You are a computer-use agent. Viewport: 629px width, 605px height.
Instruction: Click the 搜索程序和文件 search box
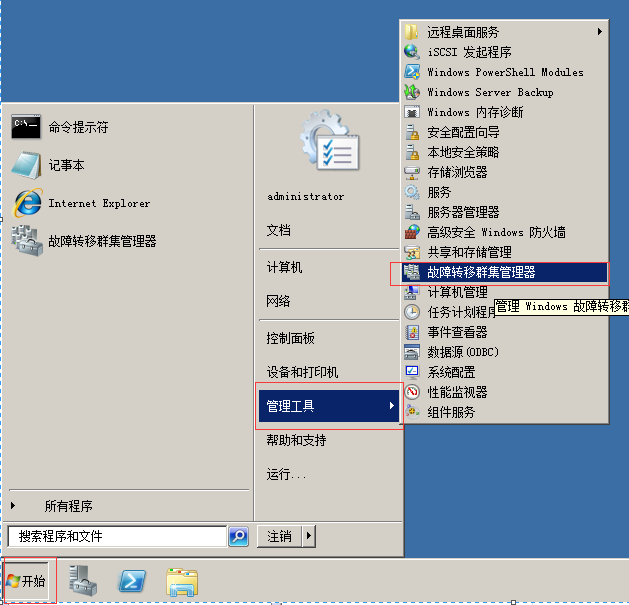click(x=116, y=537)
